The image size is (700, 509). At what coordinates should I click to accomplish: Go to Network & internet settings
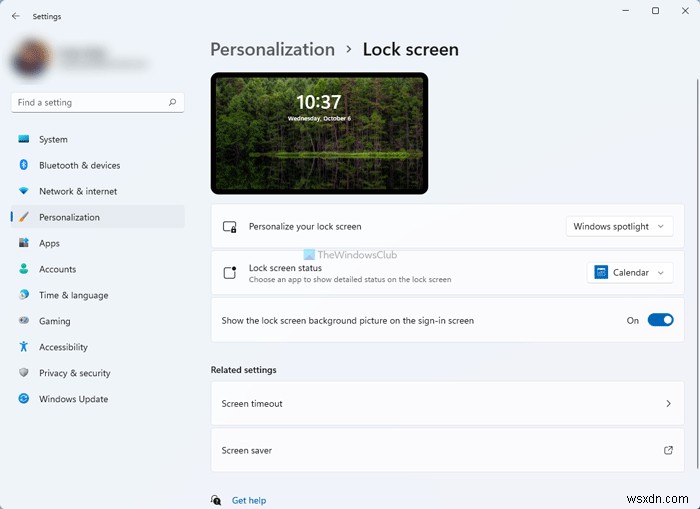tap(97, 191)
